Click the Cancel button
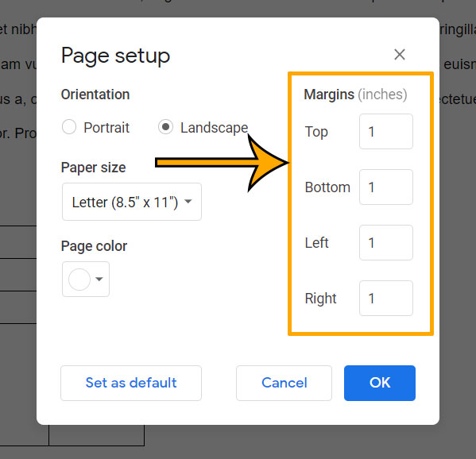 click(x=284, y=383)
